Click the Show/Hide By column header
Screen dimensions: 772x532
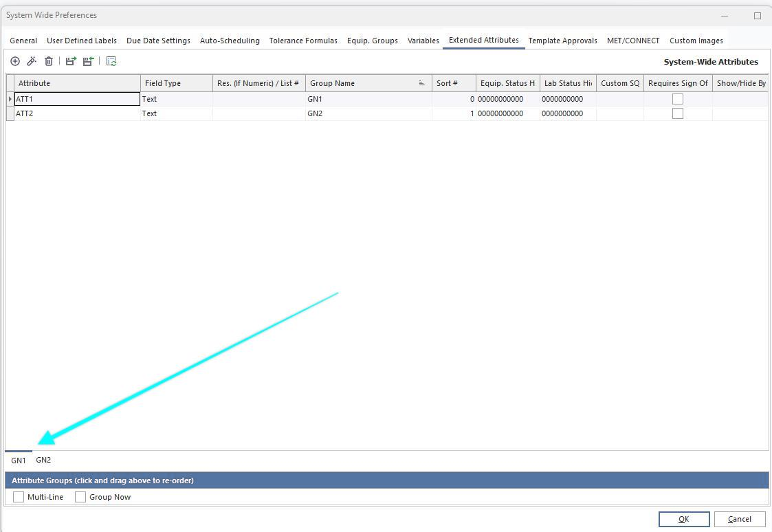coord(740,83)
